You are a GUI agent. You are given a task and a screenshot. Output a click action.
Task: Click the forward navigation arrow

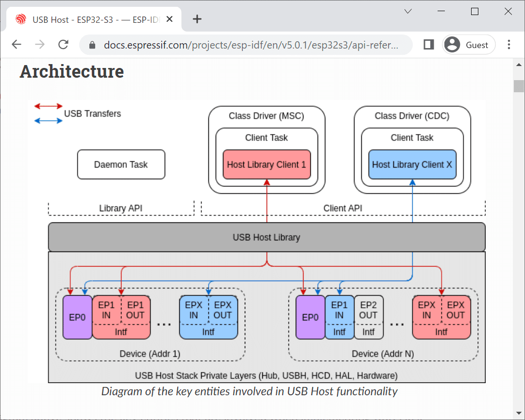pos(39,44)
